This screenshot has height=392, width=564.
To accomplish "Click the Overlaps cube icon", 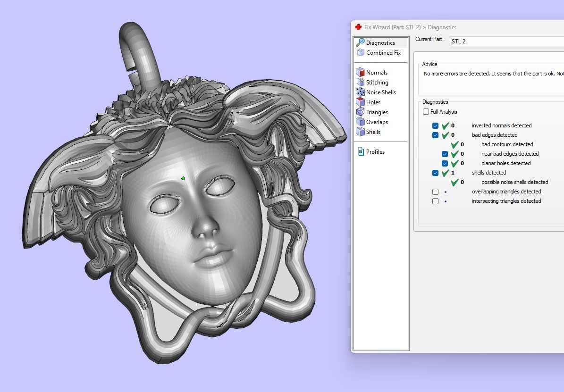I will [x=360, y=122].
